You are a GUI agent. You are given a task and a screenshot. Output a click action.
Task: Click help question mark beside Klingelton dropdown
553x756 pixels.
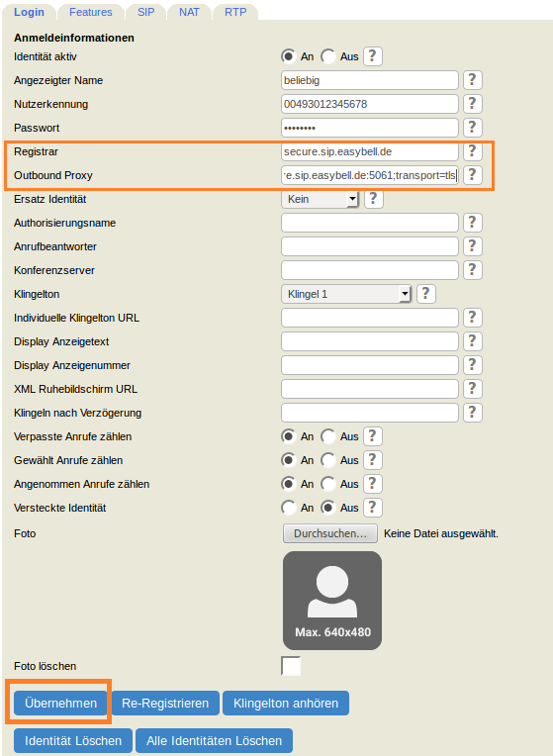click(425, 294)
